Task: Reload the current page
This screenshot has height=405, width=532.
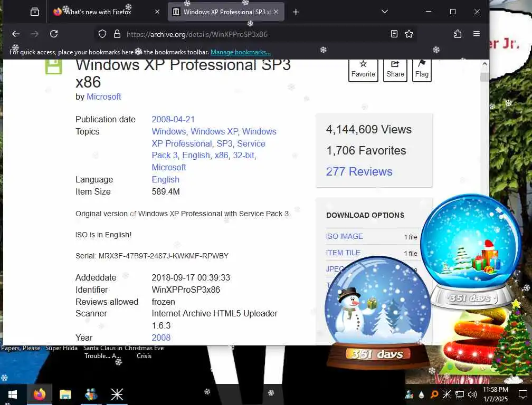Action: point(54,34)
